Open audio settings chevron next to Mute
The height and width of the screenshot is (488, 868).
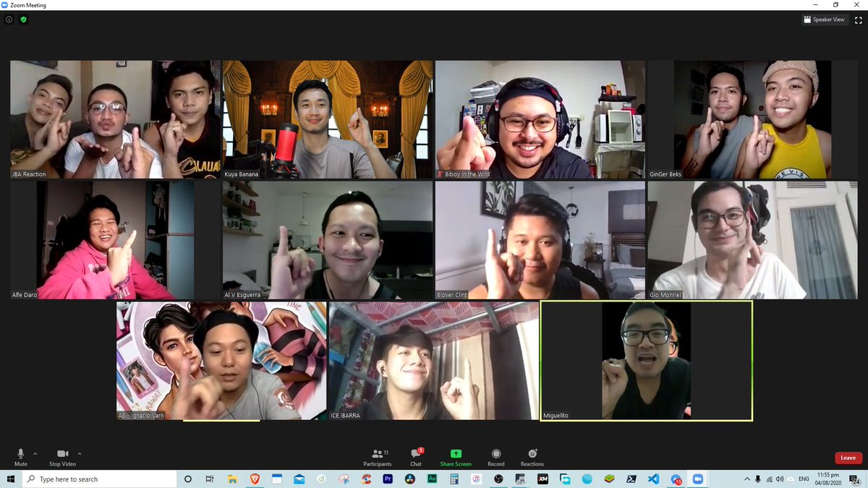(35, 453)
